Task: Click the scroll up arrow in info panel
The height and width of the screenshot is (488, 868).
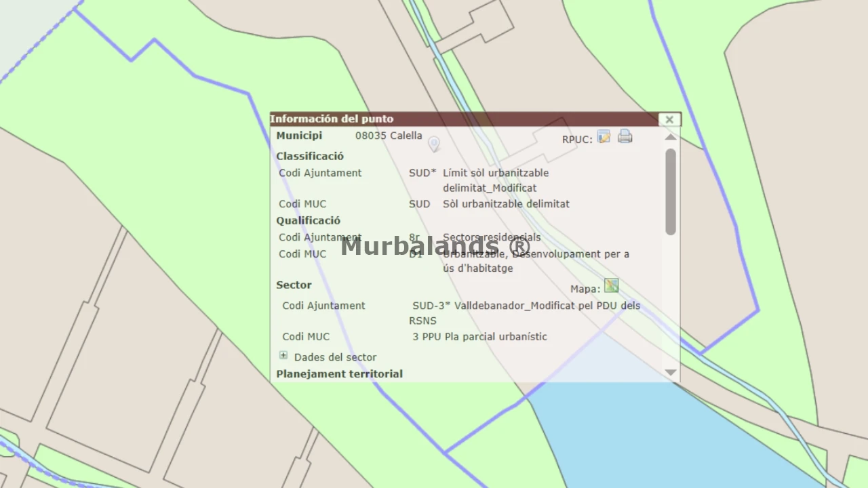Action: (671, 137)
